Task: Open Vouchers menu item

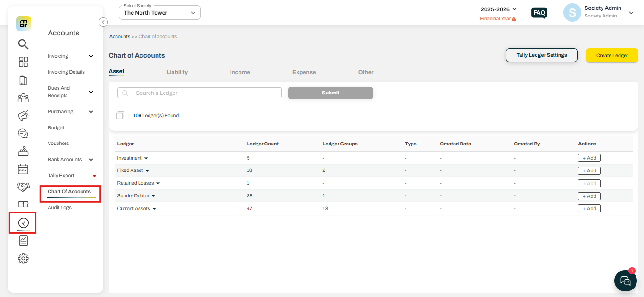Action: pyautogui.click(x=58, y=144)
